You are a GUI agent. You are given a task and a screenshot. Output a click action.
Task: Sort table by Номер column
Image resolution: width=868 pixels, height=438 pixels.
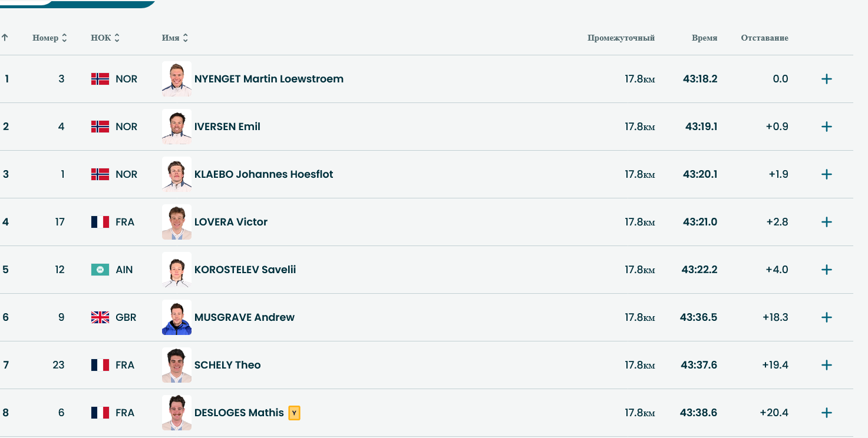pos(49,38)
